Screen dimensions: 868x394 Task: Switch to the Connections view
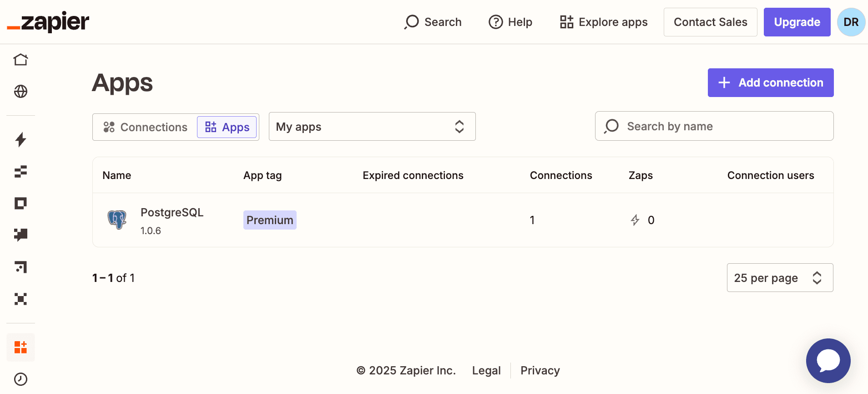[146, 127]
